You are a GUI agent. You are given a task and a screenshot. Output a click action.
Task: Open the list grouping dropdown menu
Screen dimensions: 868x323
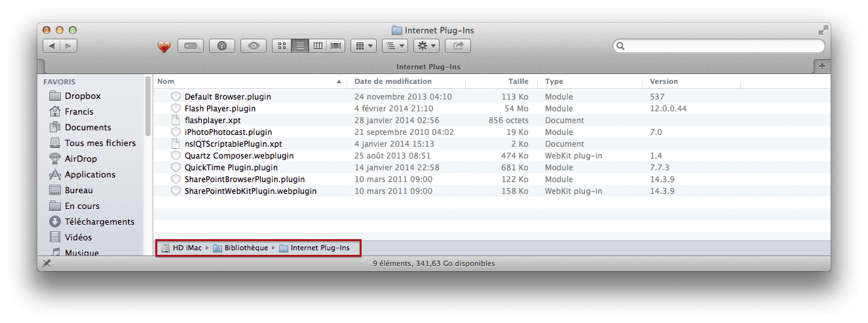(394, 46)
